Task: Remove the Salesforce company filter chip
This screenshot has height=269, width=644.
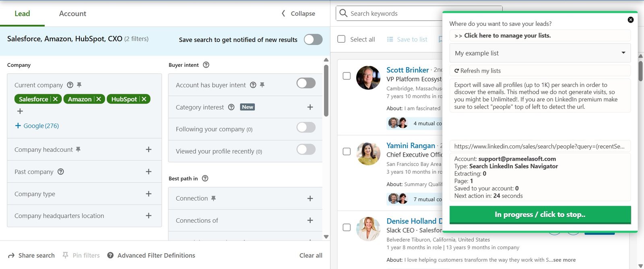Action: click(x=56, y=99)
